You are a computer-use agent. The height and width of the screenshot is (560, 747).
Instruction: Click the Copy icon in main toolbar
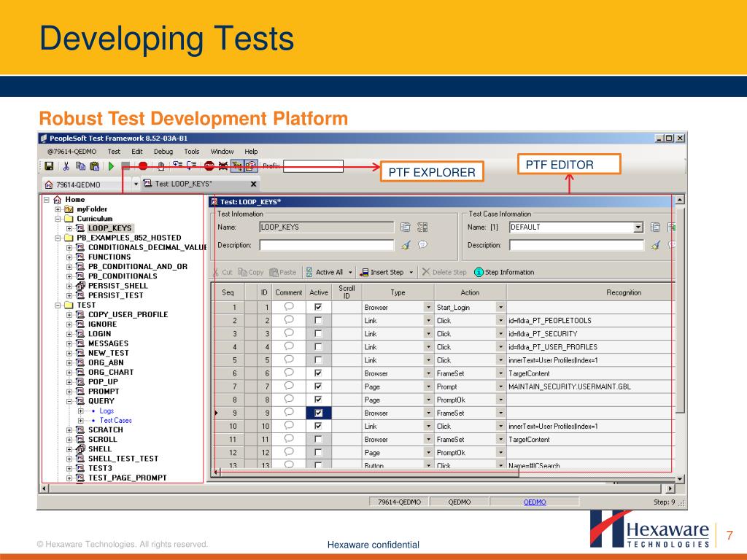(x=80, y=166)
